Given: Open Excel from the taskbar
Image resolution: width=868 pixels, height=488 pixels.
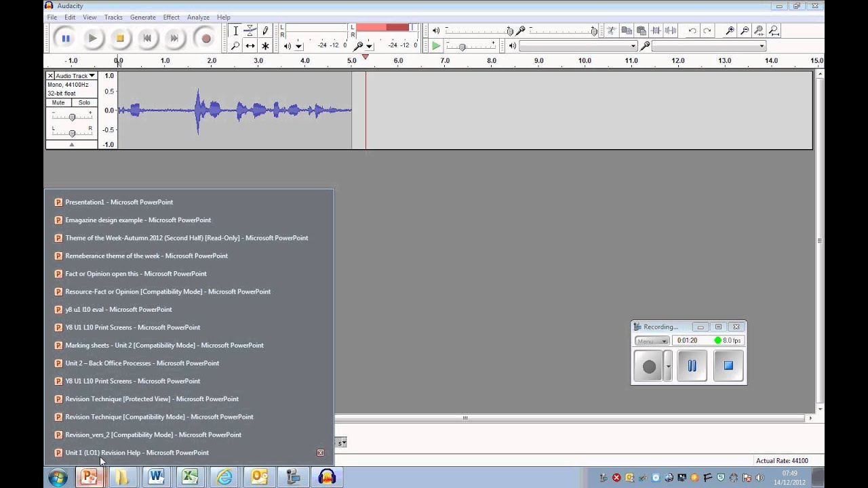Looking at the screenshot, I should 190,477.
